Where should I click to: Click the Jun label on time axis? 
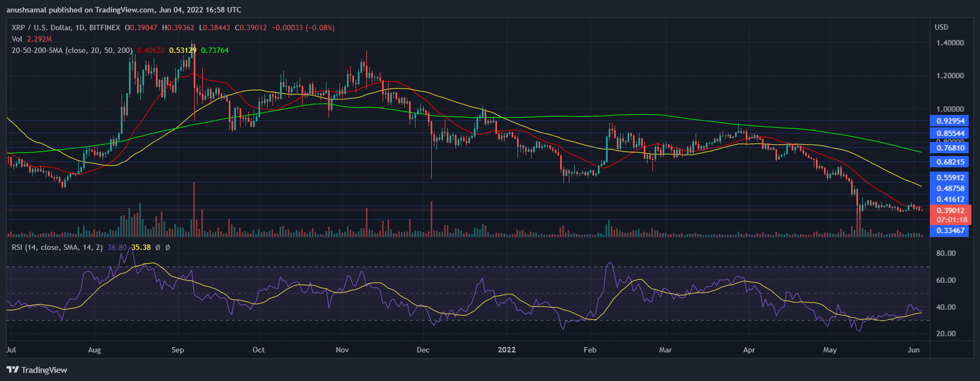914,350
